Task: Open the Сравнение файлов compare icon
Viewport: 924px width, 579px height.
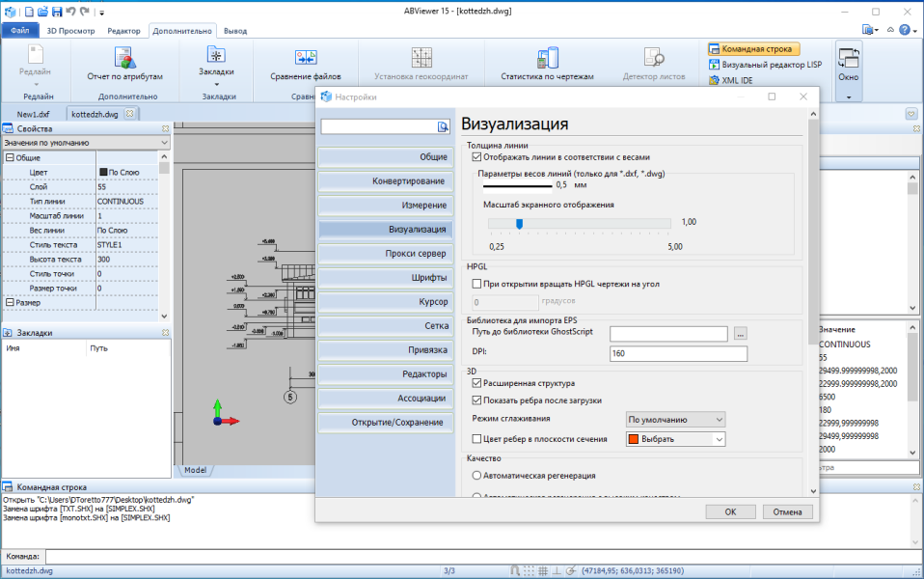Action: tap(306, 57)
